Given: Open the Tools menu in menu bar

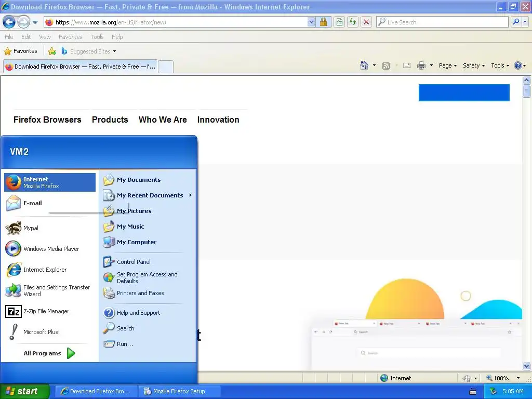Looking at the screenshot, I should (x=97, y=37).
